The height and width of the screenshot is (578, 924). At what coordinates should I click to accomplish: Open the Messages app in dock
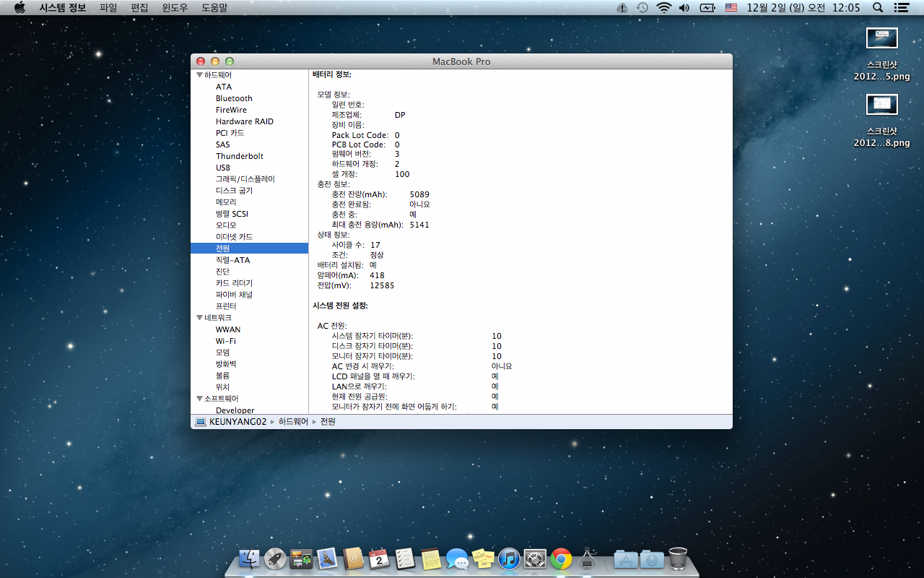click(x=457, y=558)
